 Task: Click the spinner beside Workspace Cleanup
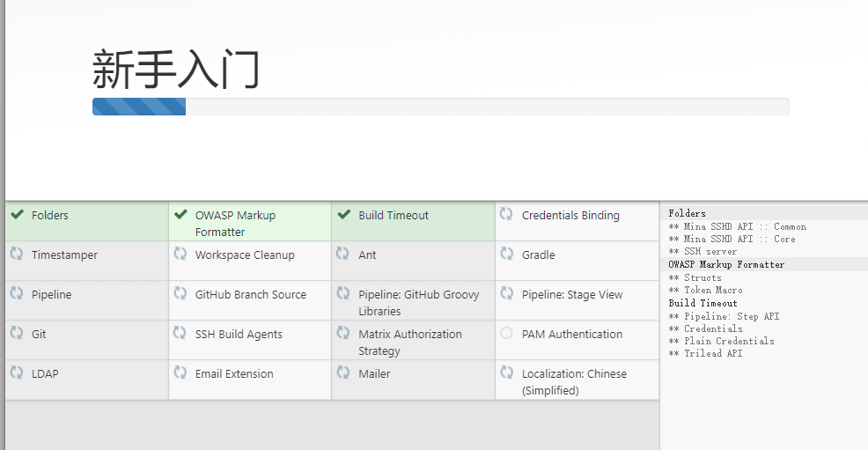(180, 254)
